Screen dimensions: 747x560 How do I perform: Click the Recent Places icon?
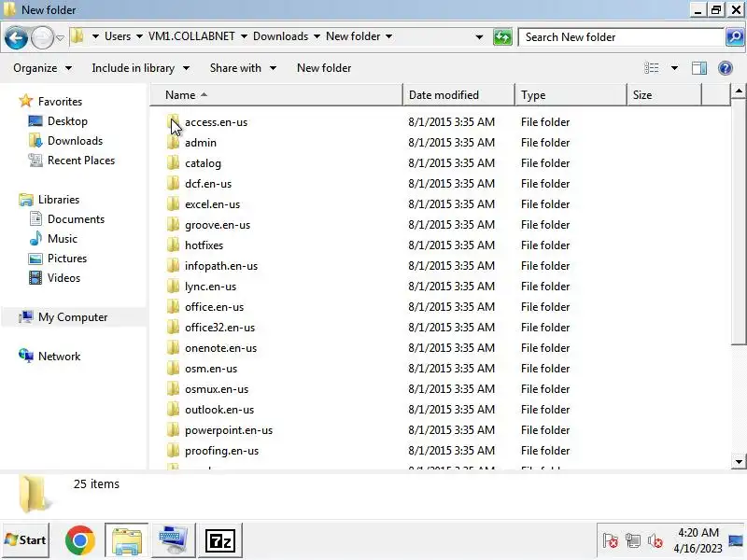click(35, 161)
